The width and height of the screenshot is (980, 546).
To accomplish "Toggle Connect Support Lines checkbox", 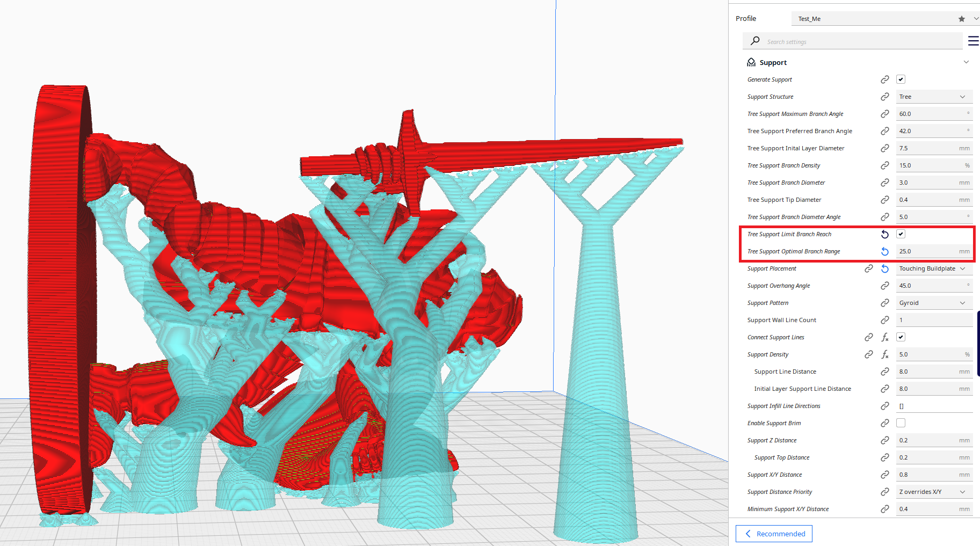I will tap(901, 337).
